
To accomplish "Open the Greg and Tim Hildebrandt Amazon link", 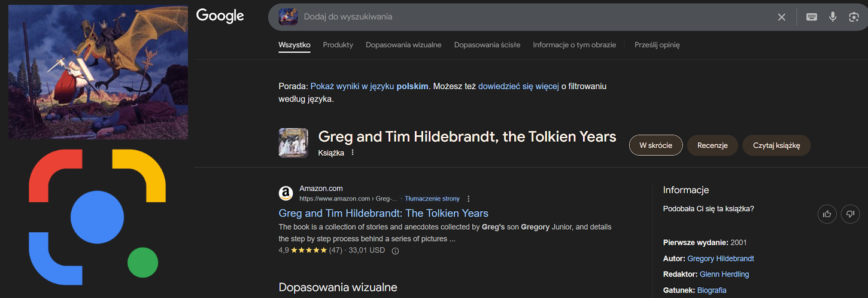I will click(383, 213).
